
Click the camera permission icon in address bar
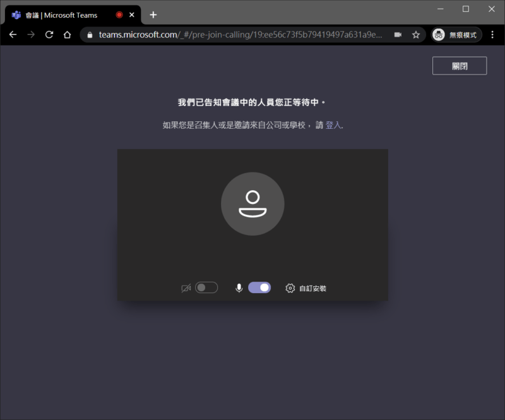pyautogui.click(x=398, y=35)
